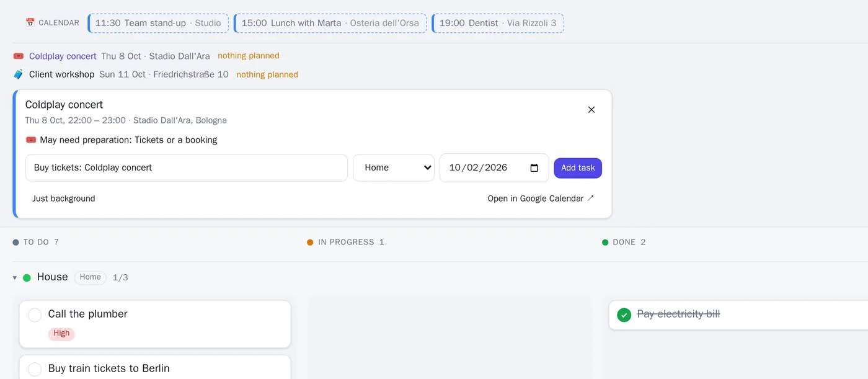Open the Buy train tickets to Berlin title
This screenshot has height=379, width=868.
[109, 368]
